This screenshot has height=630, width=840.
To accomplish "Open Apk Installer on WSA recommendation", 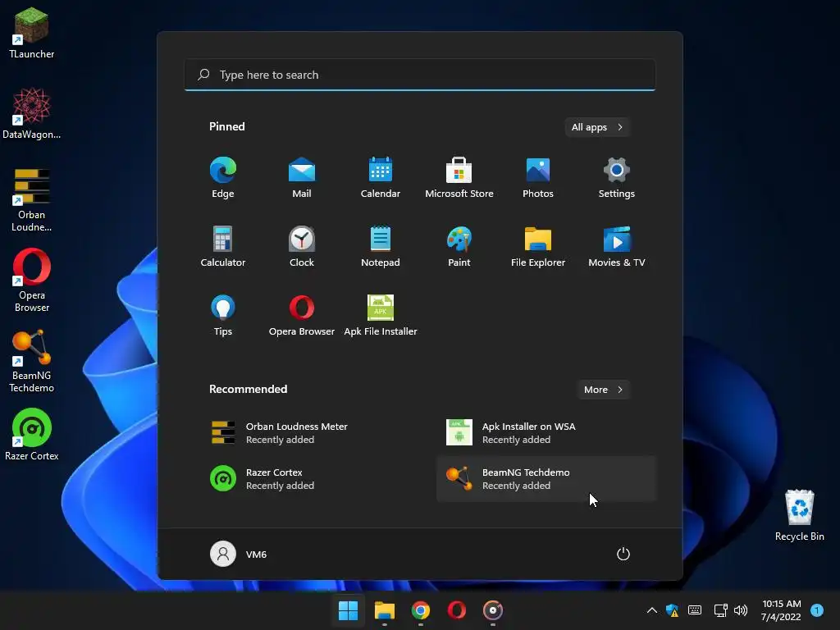I will point(546,433).
